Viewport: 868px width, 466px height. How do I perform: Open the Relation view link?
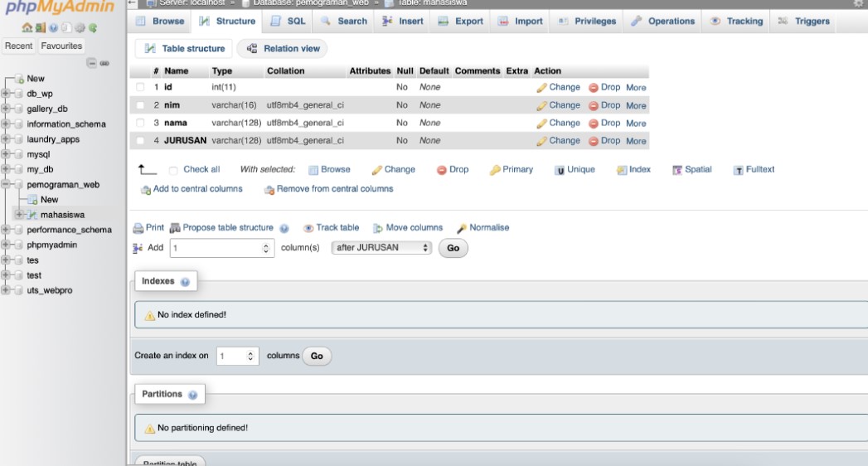click(283, 49)
